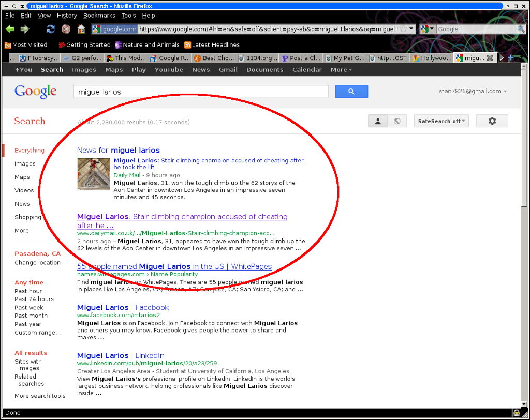Viewport: 530px width, 420px height.
Task: Switch to the Best Cho... tab
Action: 213,58
